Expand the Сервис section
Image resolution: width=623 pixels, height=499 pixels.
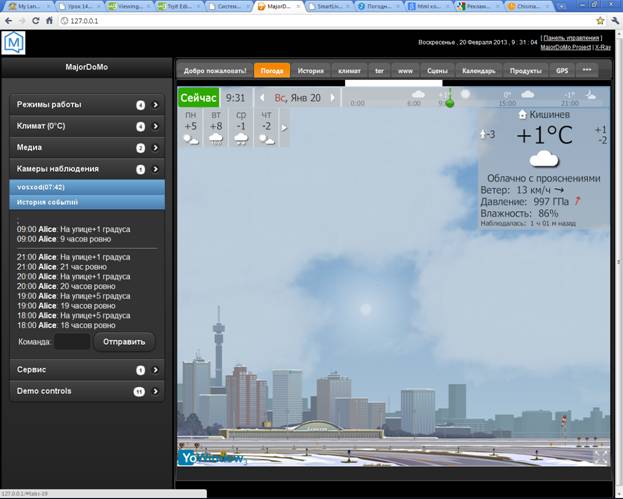coord(85,370)
